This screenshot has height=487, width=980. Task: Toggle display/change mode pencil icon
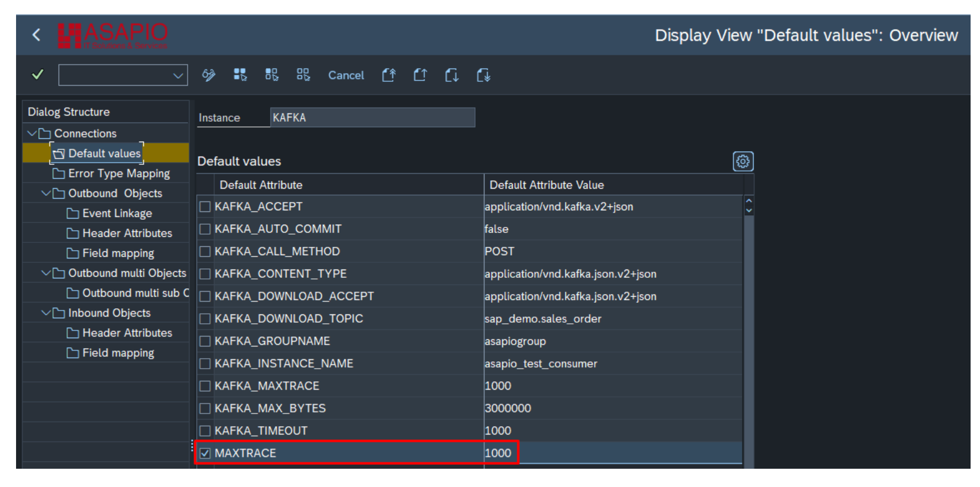[x=209, y=75]
